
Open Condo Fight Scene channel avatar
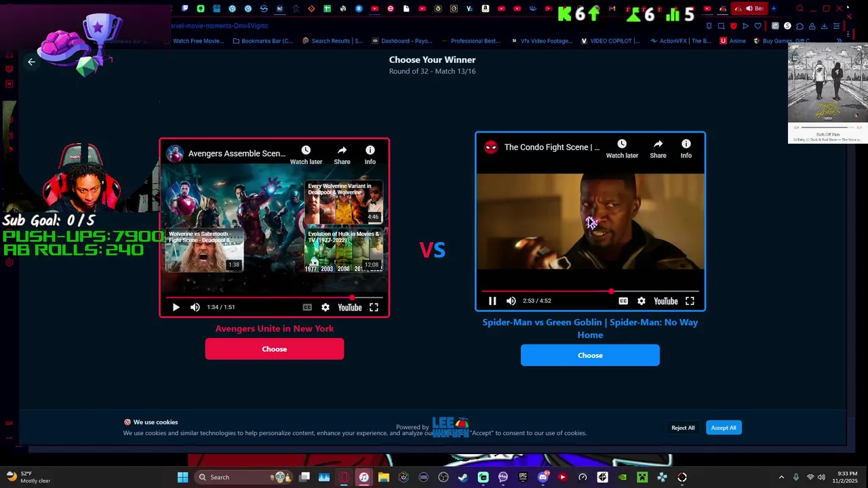(x=491, y=147)
